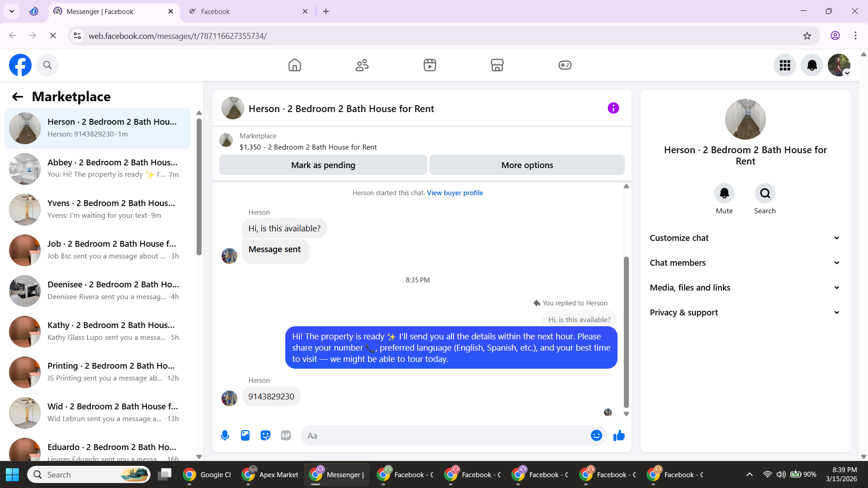
Task: Open Deenisee conversation in list
Action: [97, 291]
